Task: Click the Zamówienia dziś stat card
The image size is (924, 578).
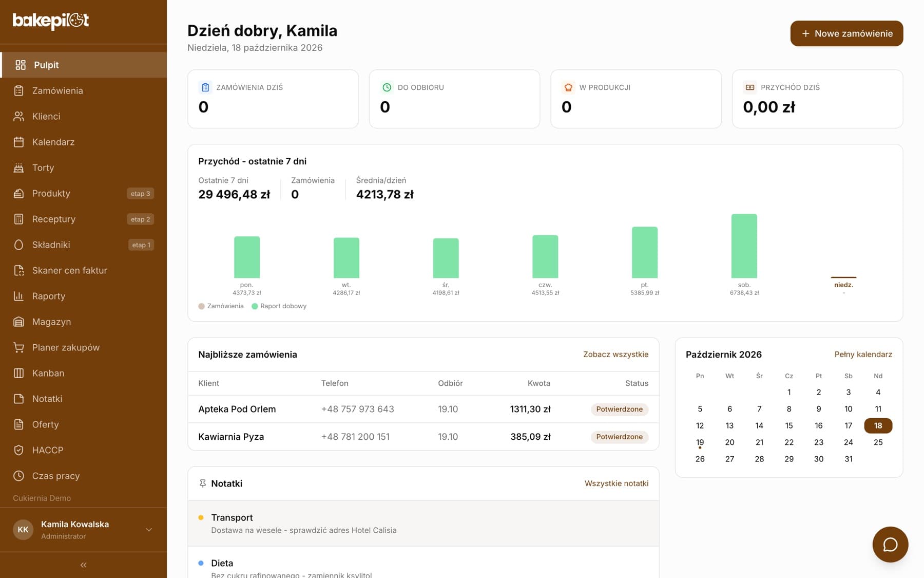Action: tap(273, 99)
